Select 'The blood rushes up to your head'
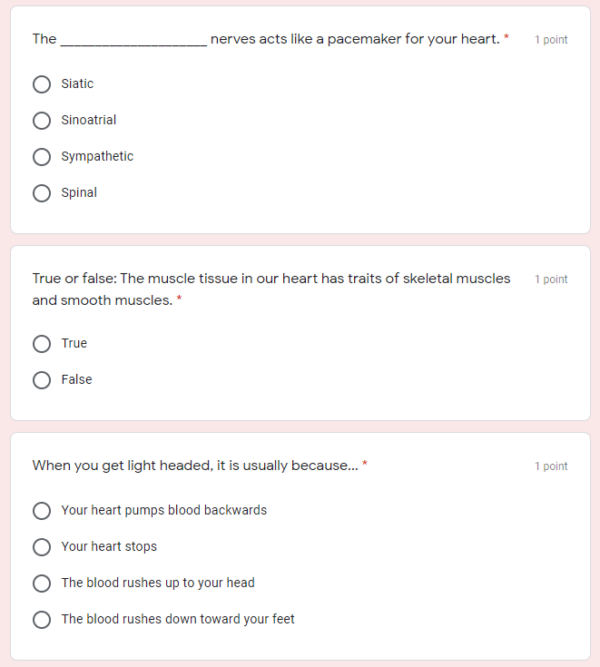600x667 pixels. (x=42, y=583)
